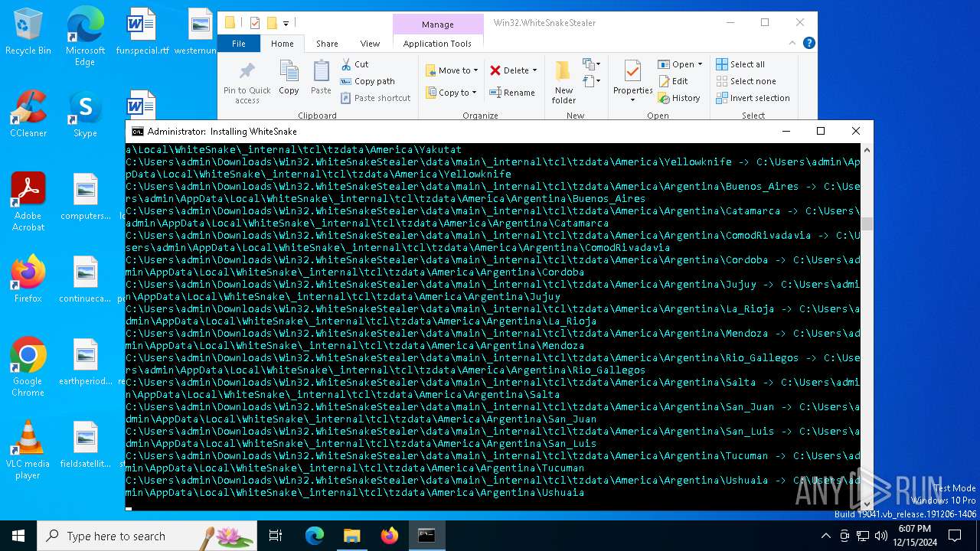Open Move to dropdown

[452, 70]
